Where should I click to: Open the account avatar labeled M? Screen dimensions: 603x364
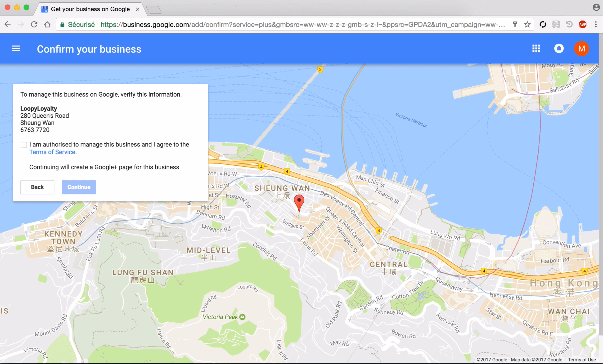tap(581, 49)
